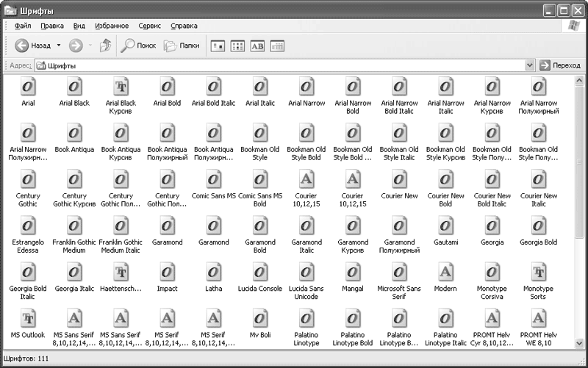This screenshot has width=588, height=368.
Task: Click the scrollbar up arrow
Action: [579, 80]
